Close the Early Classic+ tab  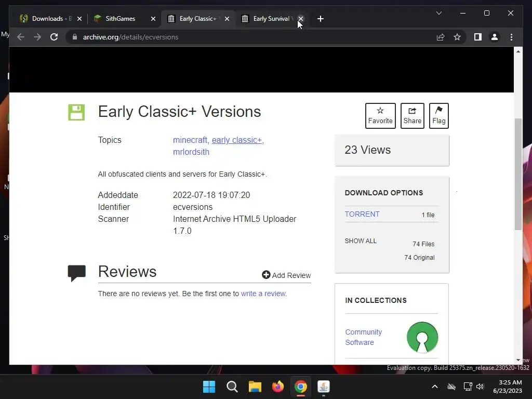[227, 19]
